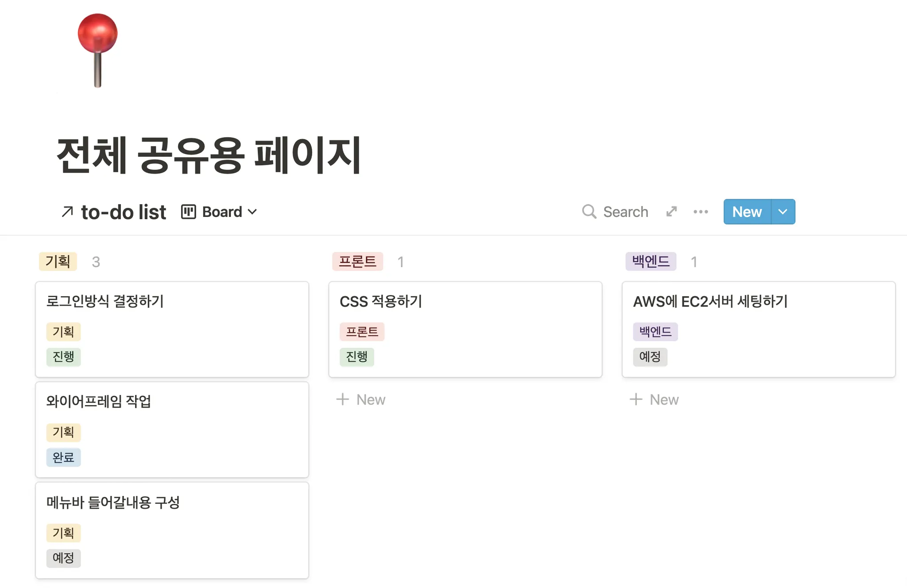Expand the Board view dropdown chevron
The width and height of the screenshot is (907, 588).
(x=252, y=212)
